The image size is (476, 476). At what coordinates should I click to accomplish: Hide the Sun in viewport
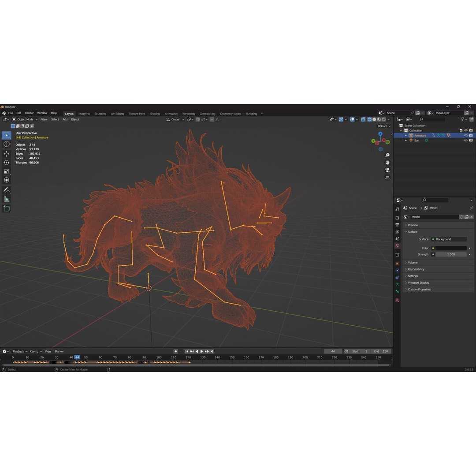tap(466, 140)
